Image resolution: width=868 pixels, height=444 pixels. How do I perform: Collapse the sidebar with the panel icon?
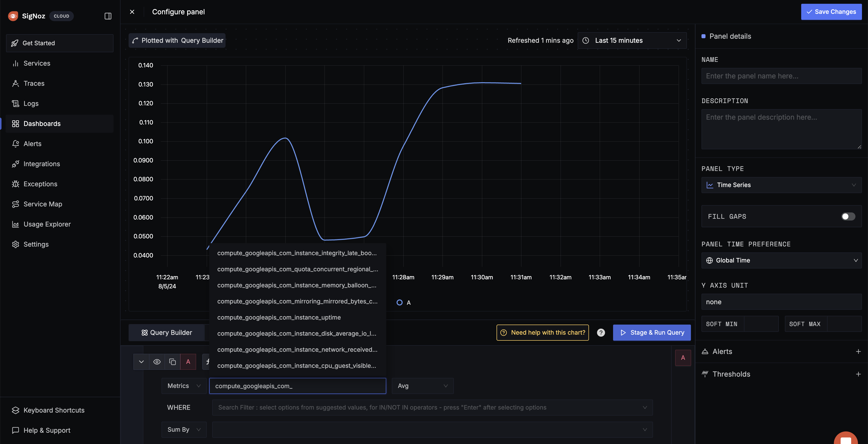[x=108, y=16]
